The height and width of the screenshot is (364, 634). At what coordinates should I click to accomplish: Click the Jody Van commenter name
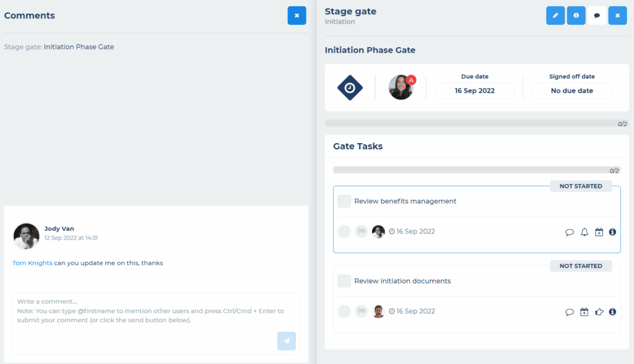pos(59,228)
